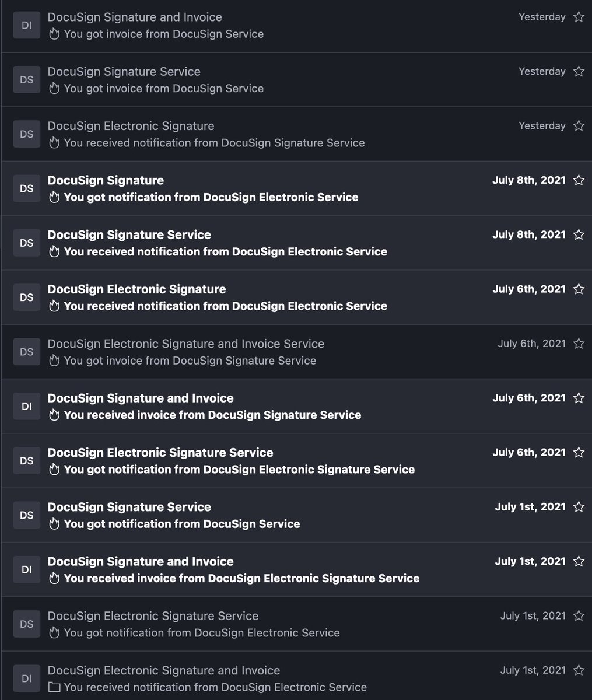Click 'July 8th, 2021' date on DocuSign Signature email
The height and width of the screenshot is (700, 592).
coord(529,180)
